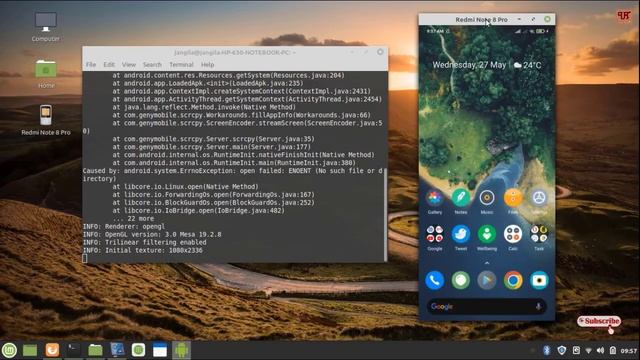Launch Firefox from the taskbar
The height and width of the screenshot is (360, 640).
[52, 350]
